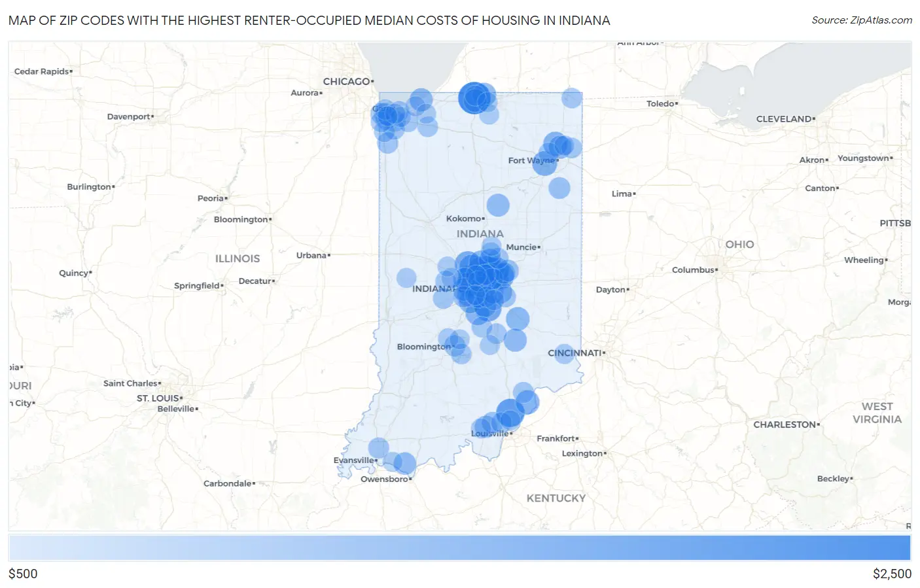Click the Peoria city label
Screen dimensions: 920x588
click(211, 198)
